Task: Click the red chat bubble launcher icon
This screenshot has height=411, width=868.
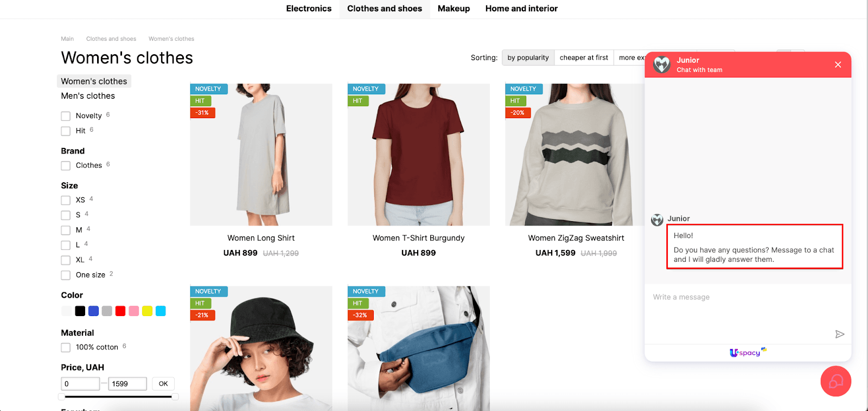Action: pos(835,381)
